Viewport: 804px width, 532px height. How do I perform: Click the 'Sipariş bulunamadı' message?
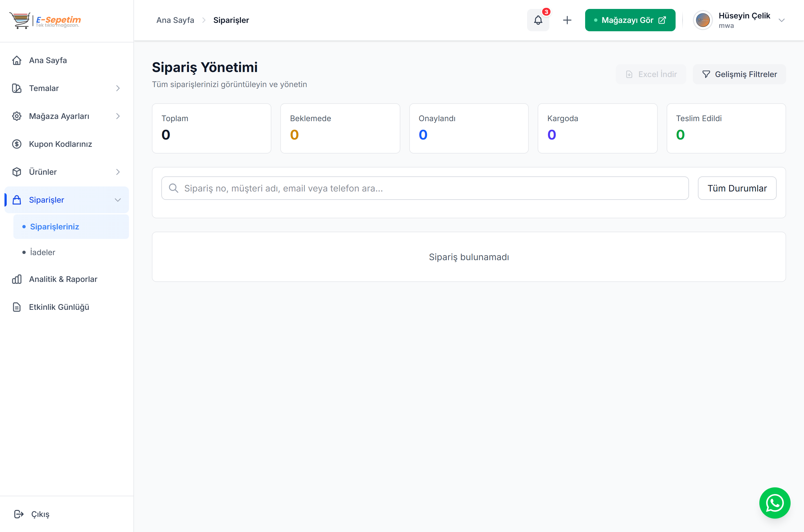pyautogui.click(x=469, y=257)
